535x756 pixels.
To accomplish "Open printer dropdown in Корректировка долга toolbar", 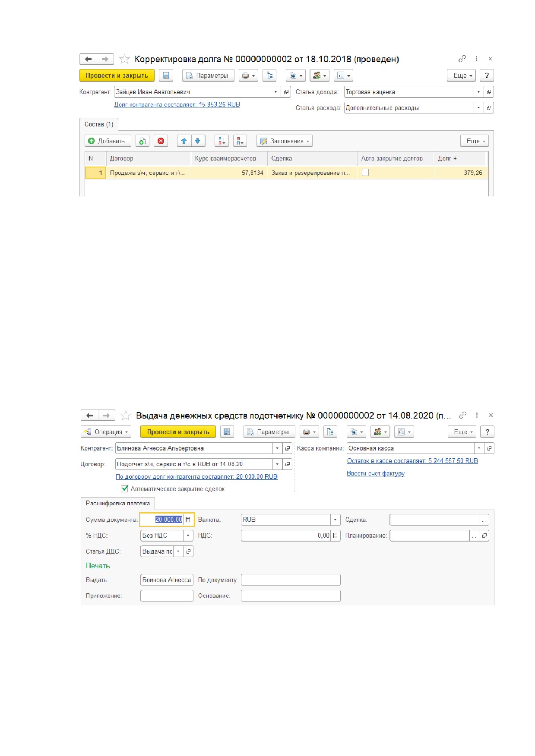I will click(x=248, y=76).
